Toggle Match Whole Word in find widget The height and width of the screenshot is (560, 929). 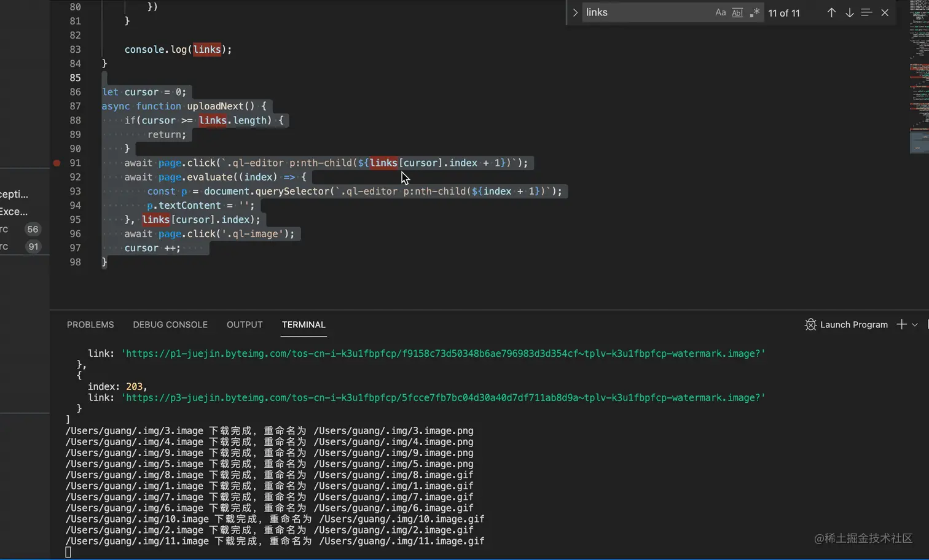(x=737, y=12)
